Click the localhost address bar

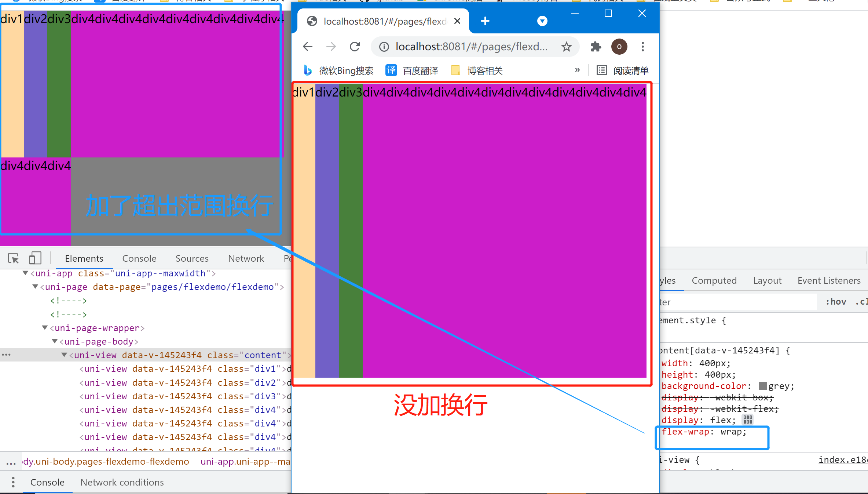(x=471, y=47)
